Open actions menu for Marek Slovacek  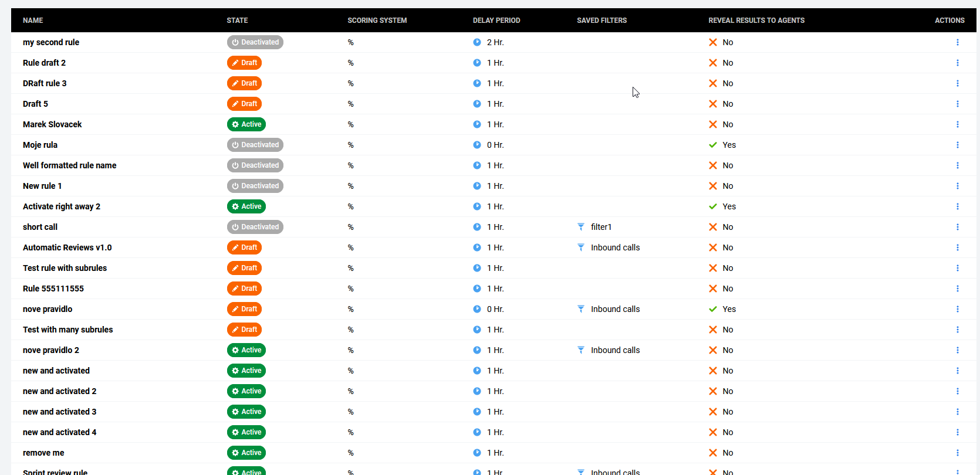coord(957,124)
